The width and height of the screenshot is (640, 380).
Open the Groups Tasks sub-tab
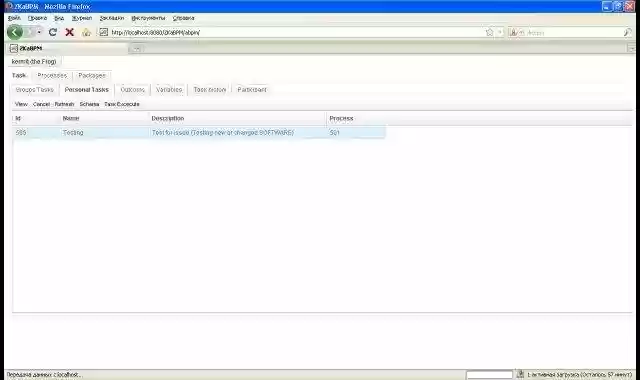(34, 90)
